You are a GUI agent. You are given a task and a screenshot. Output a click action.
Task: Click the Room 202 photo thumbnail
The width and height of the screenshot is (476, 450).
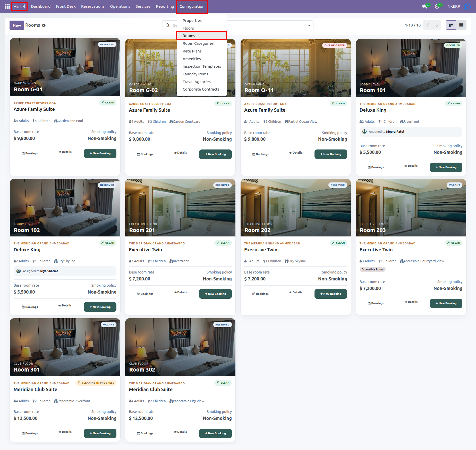pos(296,208)
